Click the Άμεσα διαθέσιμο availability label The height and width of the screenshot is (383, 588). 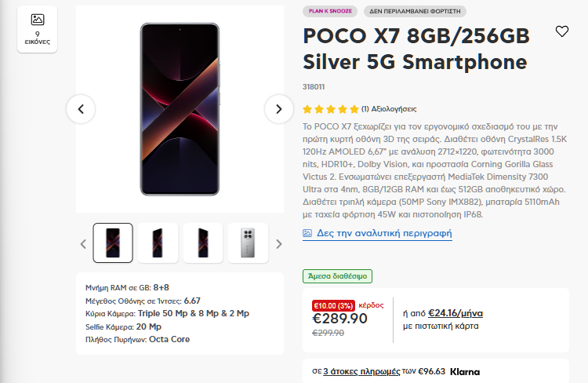337,276
